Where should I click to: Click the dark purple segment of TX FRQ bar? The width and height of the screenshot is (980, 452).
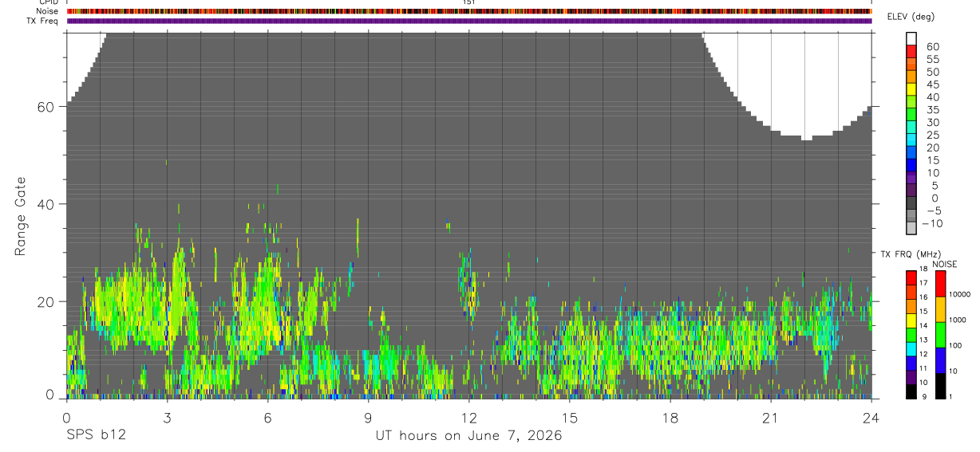911,377
